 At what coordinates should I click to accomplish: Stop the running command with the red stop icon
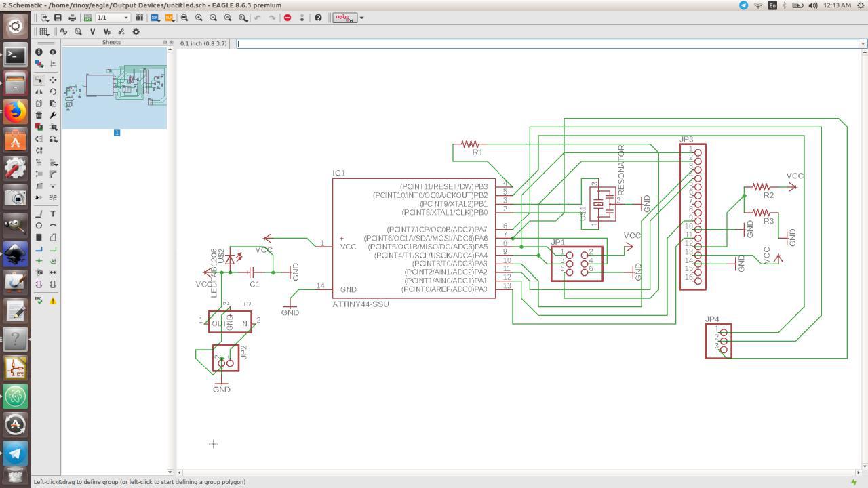(288, 18)
